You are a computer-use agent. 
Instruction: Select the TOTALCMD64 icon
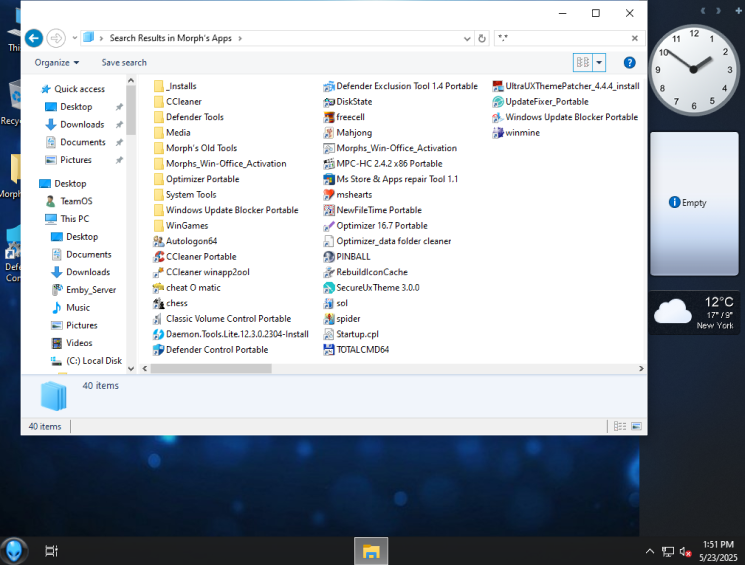pyautogui.click(x=329, y=350)
